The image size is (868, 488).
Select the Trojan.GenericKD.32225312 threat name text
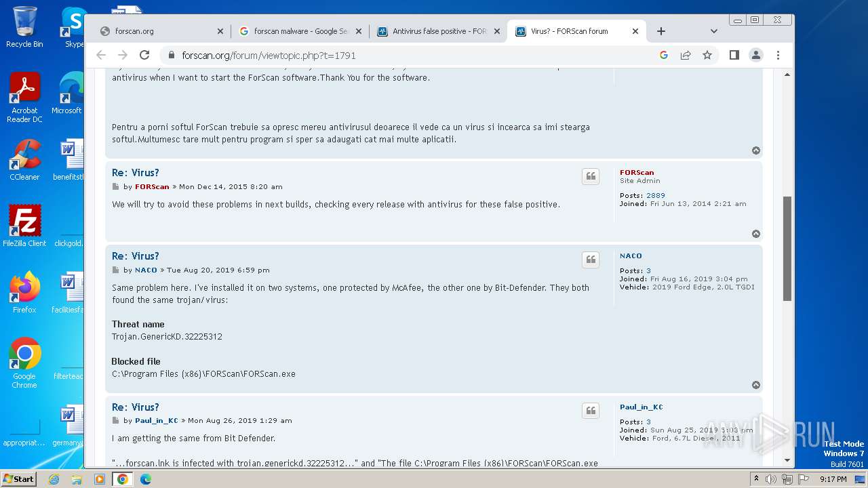167,337
